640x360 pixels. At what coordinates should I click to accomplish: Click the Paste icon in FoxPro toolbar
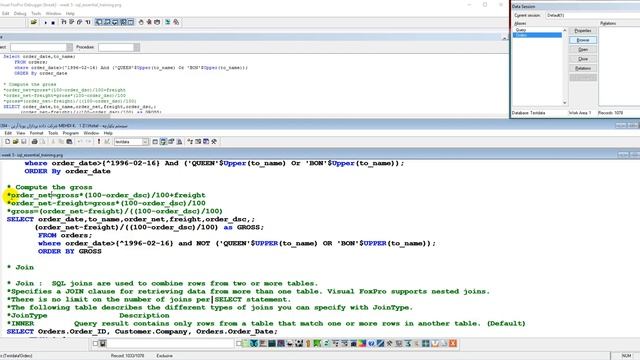69,142
